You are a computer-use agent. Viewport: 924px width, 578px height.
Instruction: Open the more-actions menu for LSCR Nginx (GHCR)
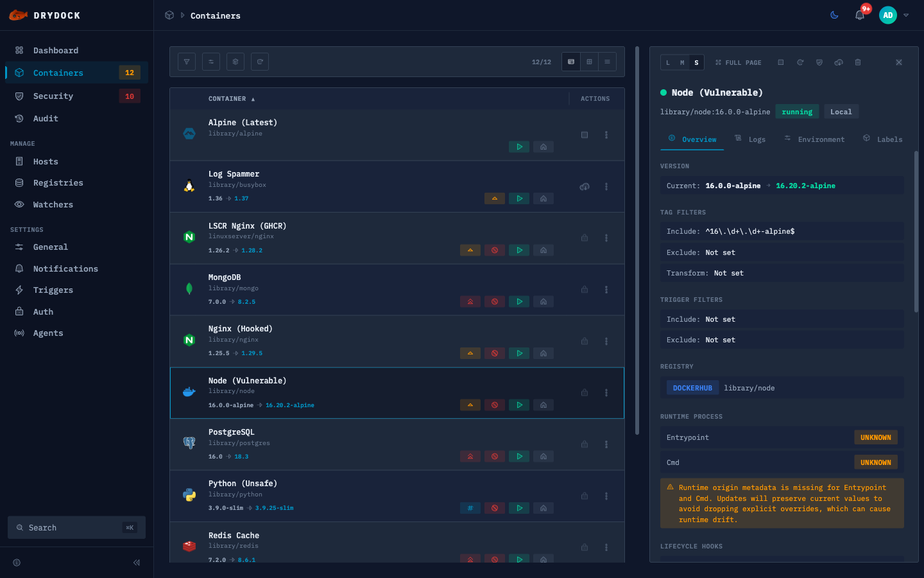click(606, 238)
